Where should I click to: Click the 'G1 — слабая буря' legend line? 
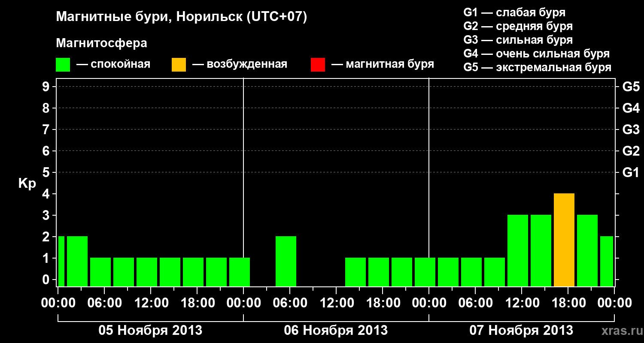point(514,12)
